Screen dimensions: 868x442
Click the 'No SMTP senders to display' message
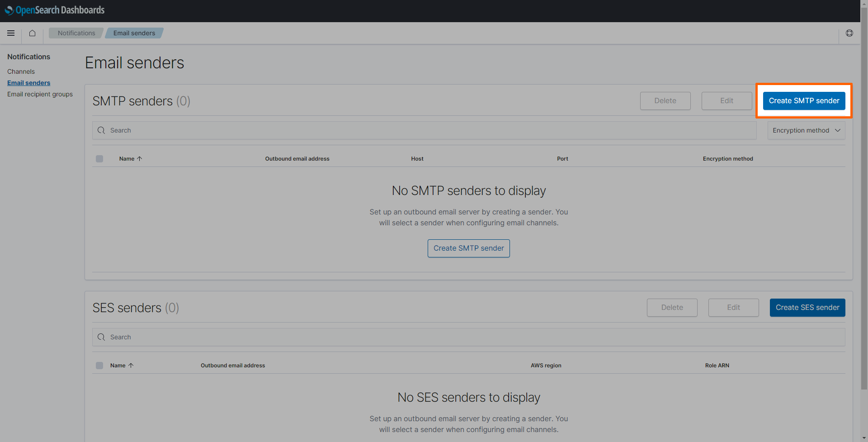[x=468, y=191]
